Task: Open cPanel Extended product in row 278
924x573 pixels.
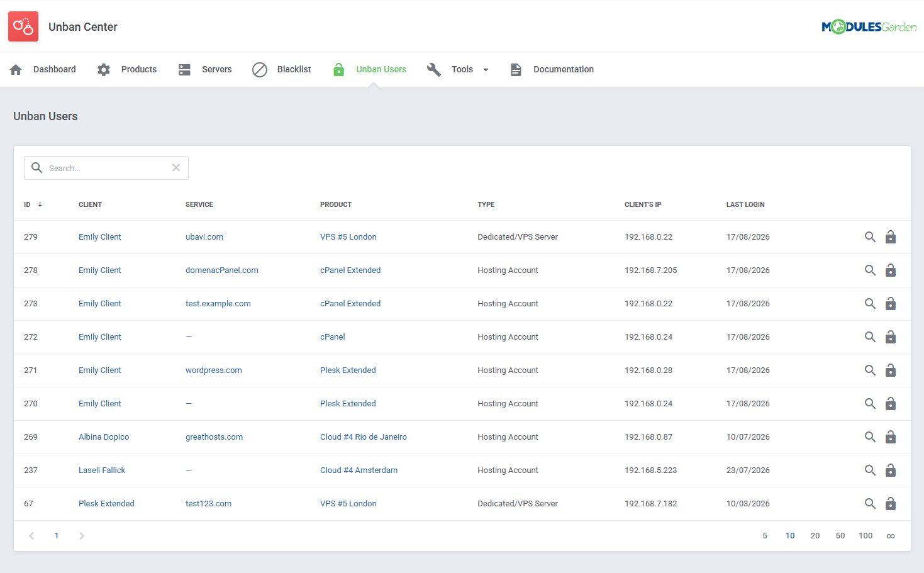Action: point(350,270)
